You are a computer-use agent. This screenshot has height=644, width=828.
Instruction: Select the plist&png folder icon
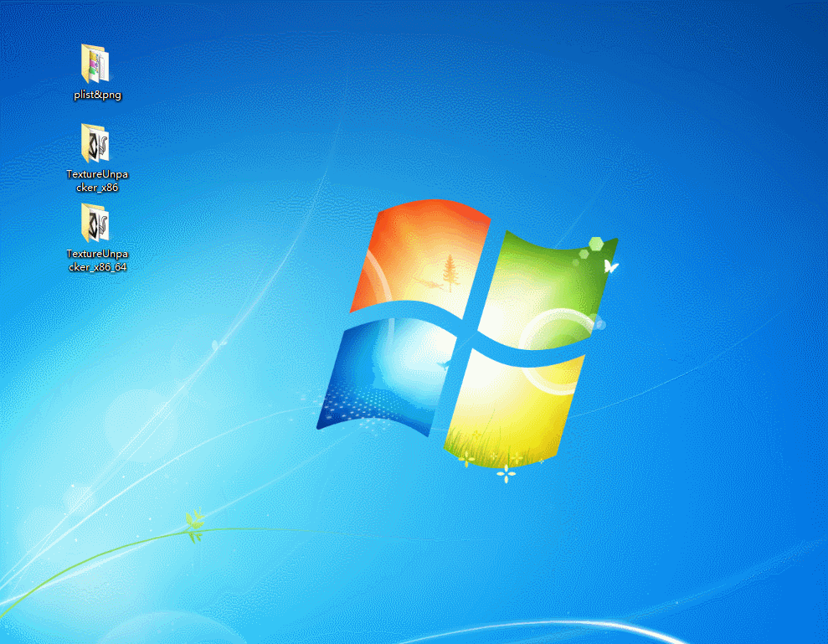click(x=95, y=64)
